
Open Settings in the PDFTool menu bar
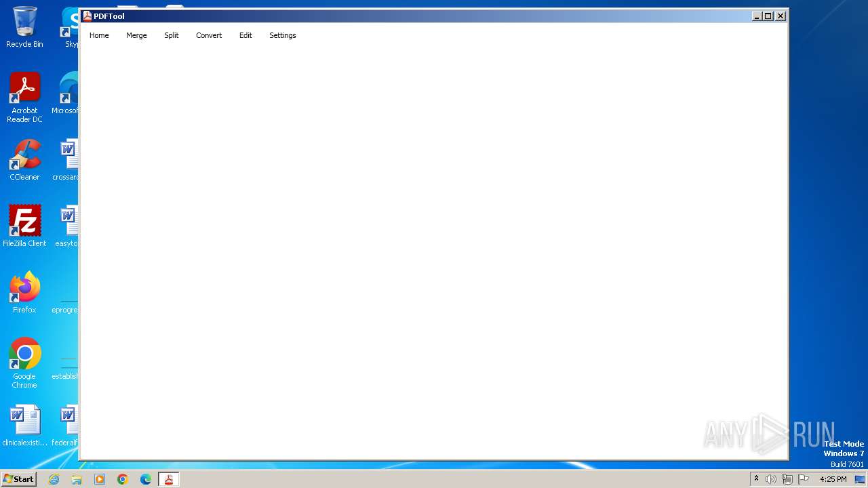click(x=283, y=35)
